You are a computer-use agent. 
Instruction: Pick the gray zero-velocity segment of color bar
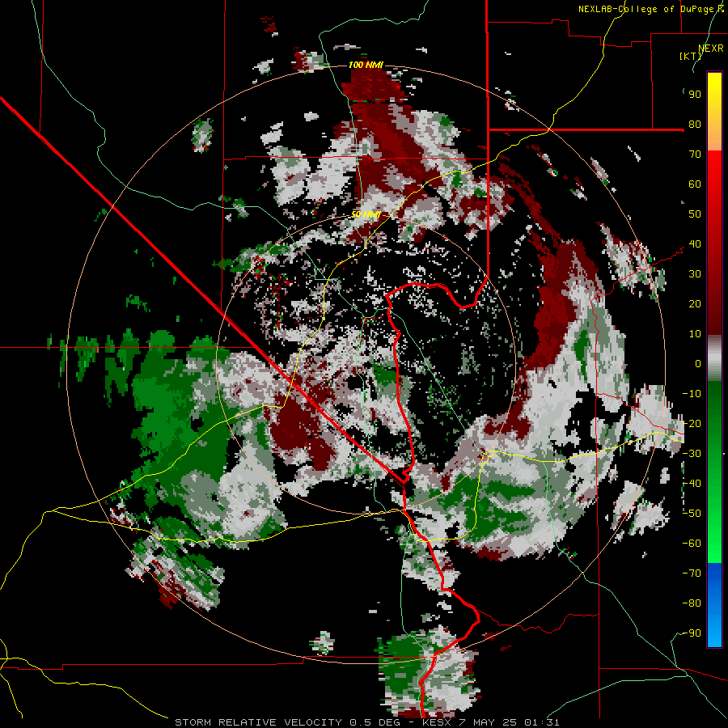point(714,358)
